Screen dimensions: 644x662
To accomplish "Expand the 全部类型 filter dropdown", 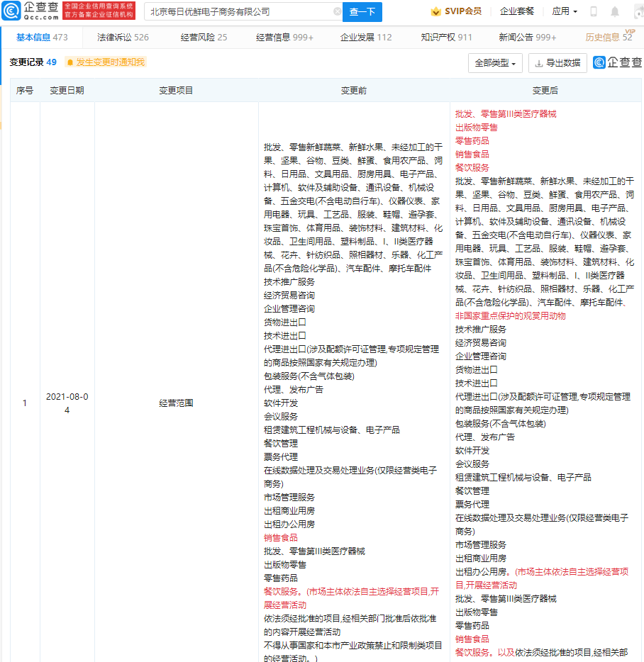I will 495,63.
